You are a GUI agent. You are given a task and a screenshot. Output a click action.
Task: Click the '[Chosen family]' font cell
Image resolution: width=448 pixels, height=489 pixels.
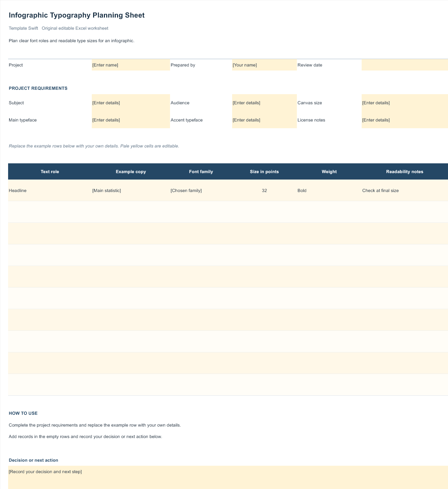(201, 190)
